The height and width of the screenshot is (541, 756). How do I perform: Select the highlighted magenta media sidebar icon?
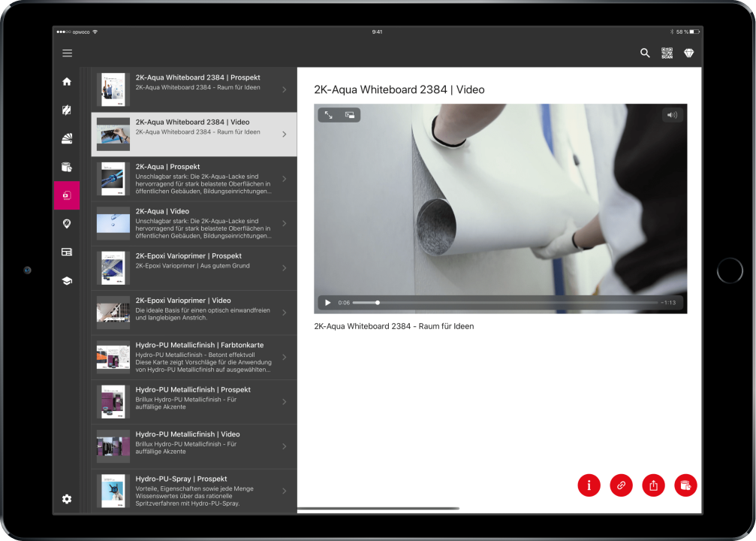67,195
